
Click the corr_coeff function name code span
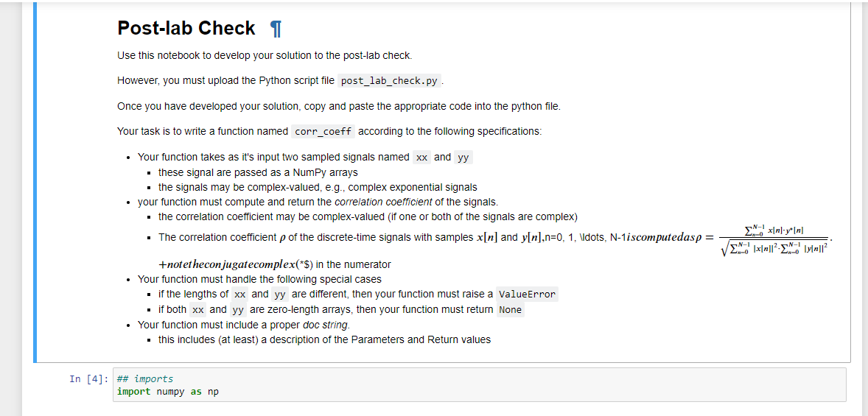[x=323, y=133]
